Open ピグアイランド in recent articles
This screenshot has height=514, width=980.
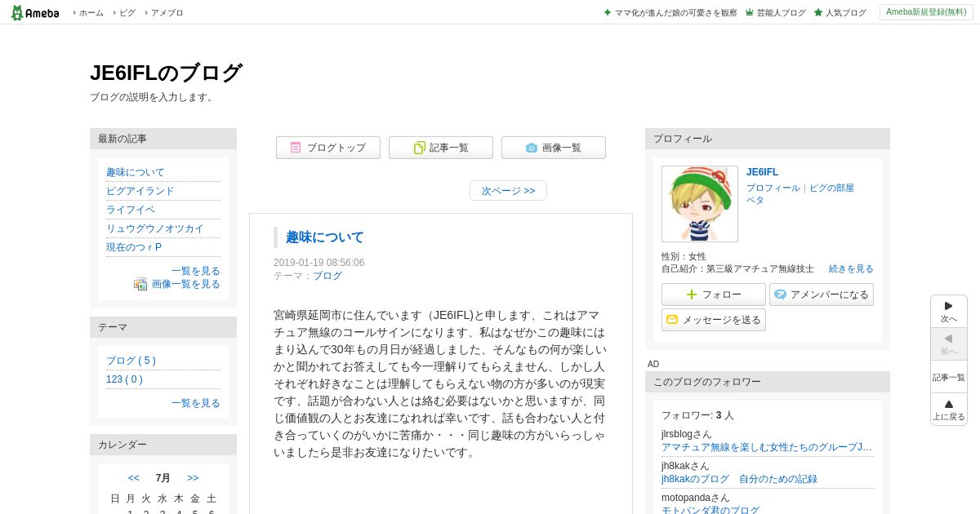(140, 191)
